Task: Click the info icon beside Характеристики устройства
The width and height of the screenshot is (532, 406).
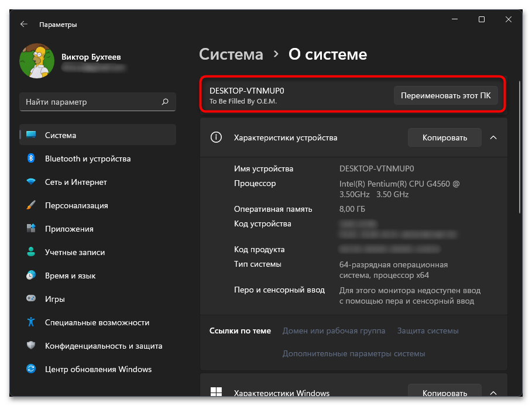Action: [216, 137]
